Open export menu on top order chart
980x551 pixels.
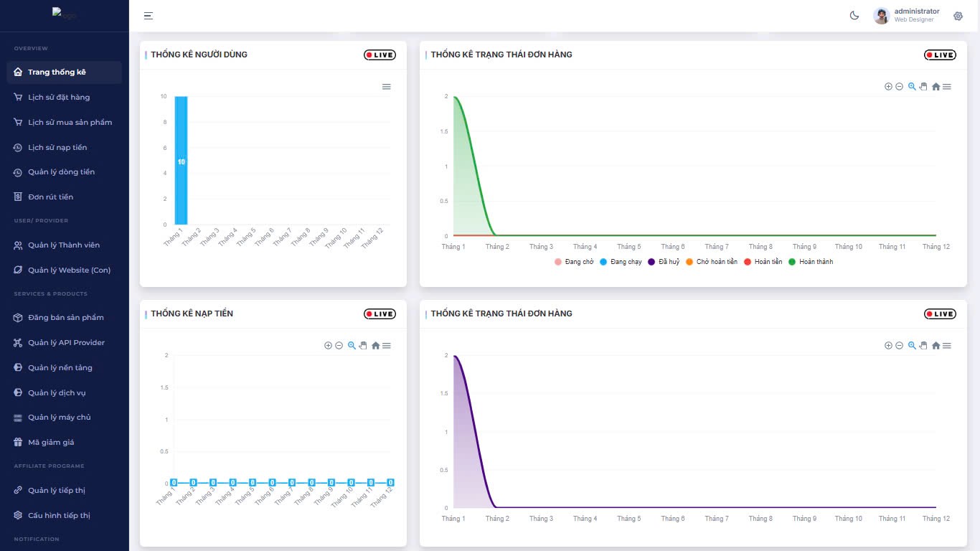(x=947, y=87)
